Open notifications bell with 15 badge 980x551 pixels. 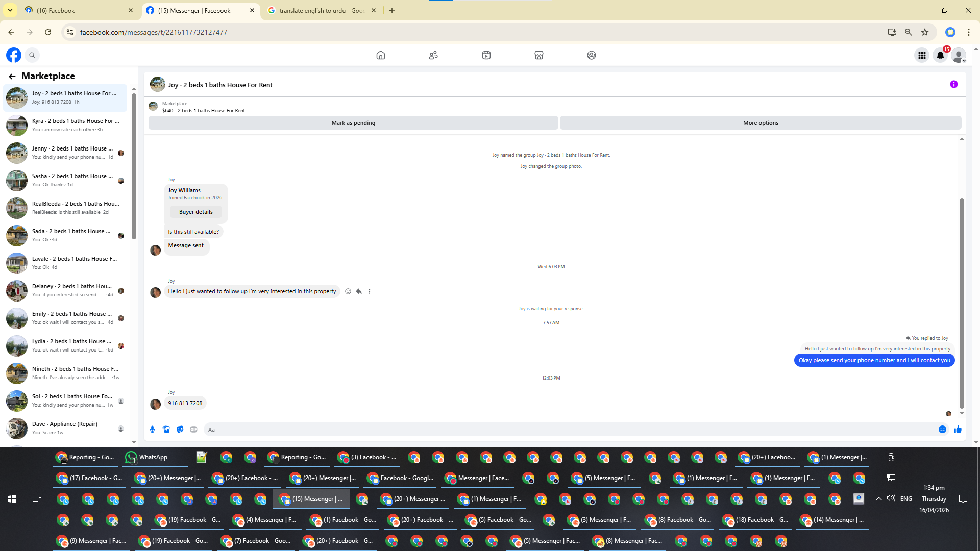(x=940, y=55)
